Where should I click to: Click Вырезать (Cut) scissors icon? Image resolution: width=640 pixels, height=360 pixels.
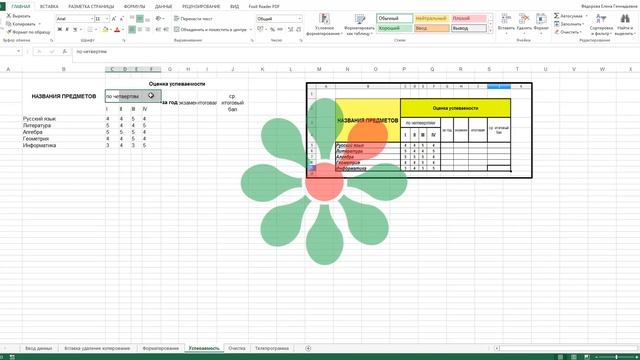click(9, 16)
